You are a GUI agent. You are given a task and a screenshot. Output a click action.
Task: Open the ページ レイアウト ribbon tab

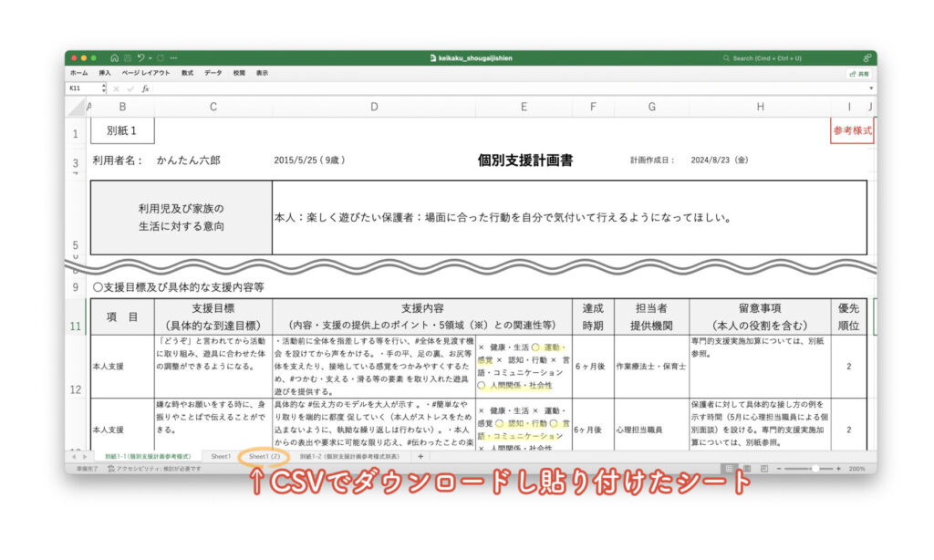(146, 73)
